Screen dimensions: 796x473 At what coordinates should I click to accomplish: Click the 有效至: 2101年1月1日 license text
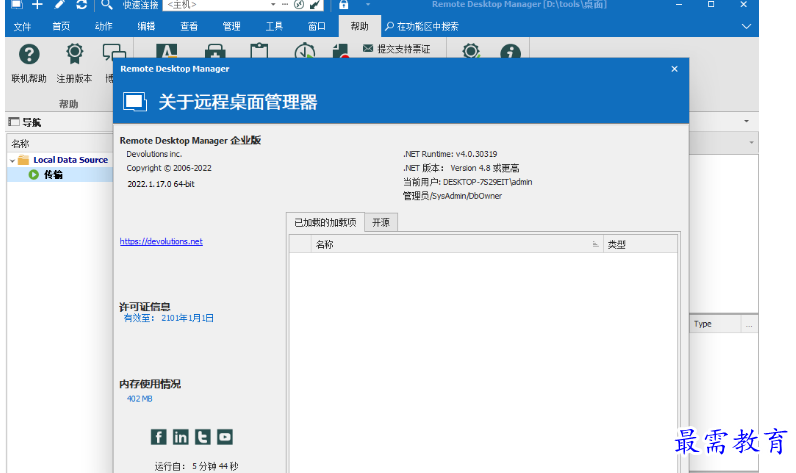pyautogui.click(x=169, y=318)
